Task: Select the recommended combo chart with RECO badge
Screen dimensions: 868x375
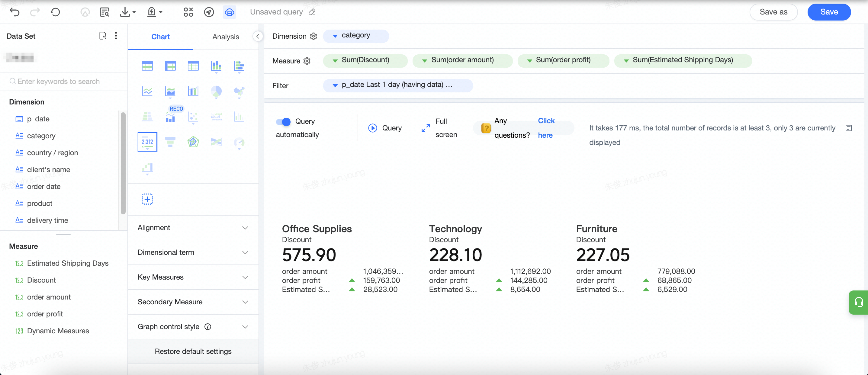Action: (x=170, y=117)
